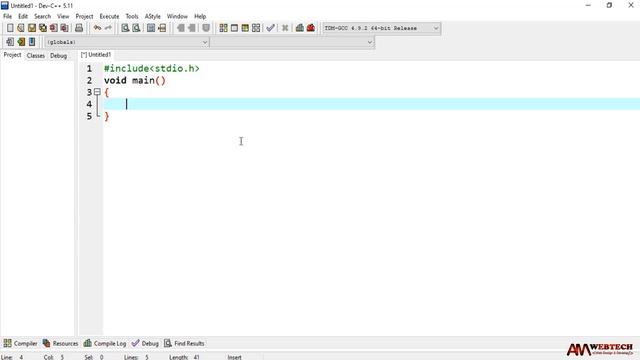Click the highlighted line 4 in the editor
The width and height of the screenshot is (640, 360).
371,104
